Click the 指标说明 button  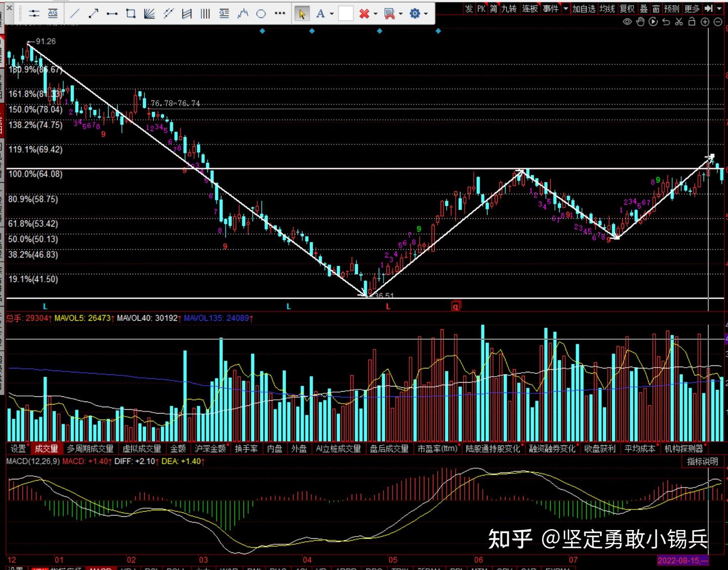pos(702,461)
